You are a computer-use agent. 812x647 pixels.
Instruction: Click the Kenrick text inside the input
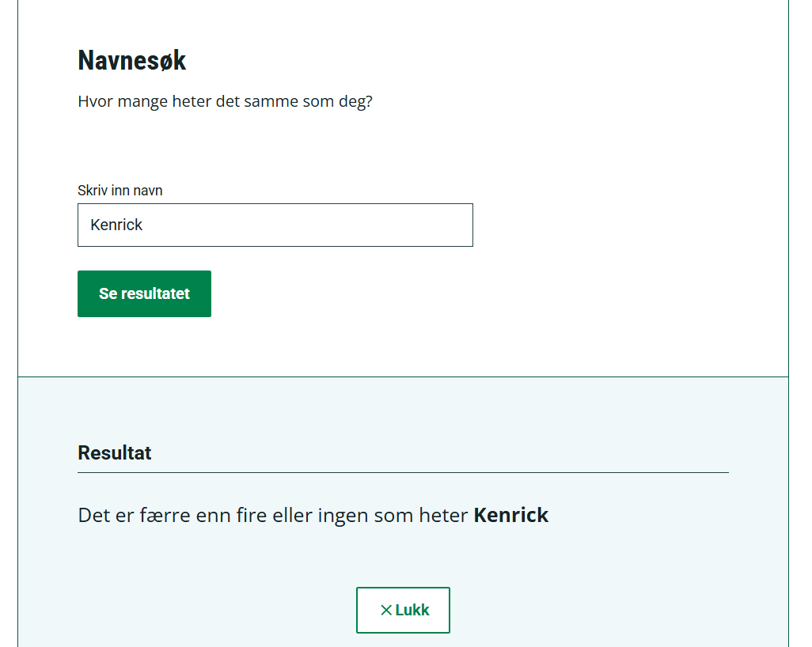pyautogui.click(x=116, y=225)
